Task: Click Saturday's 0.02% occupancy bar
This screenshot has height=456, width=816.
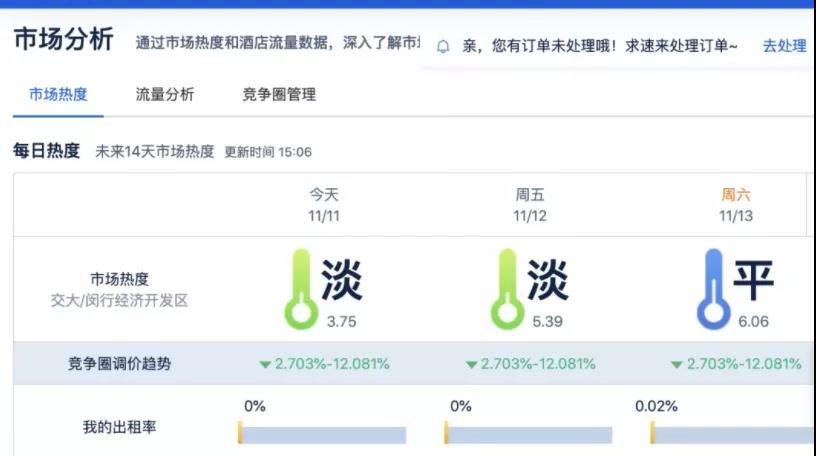Action: pyautogui.click(x=733, y=435)
